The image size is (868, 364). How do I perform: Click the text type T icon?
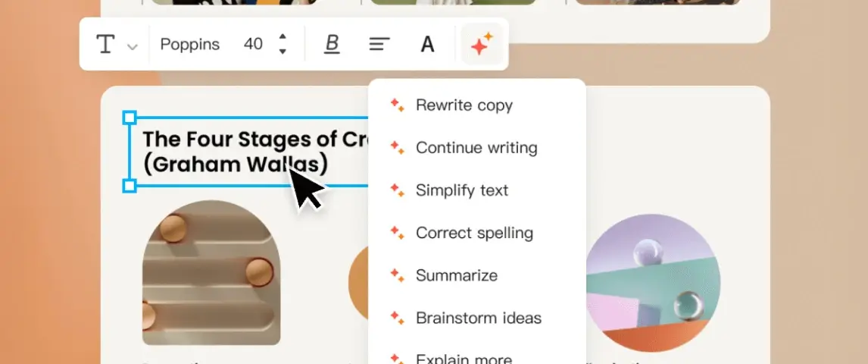pos(105,45)
